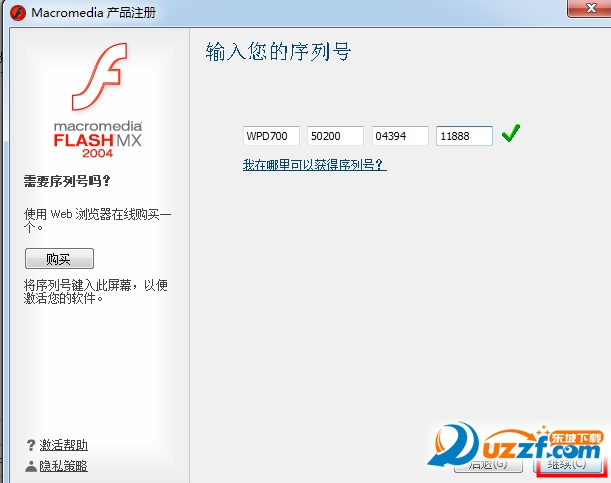Click the question mark icon beside 激活帮助
Image resolution: width=611 pixels, height=483 pixels.
pyautogui.click(x=31, y=445)
